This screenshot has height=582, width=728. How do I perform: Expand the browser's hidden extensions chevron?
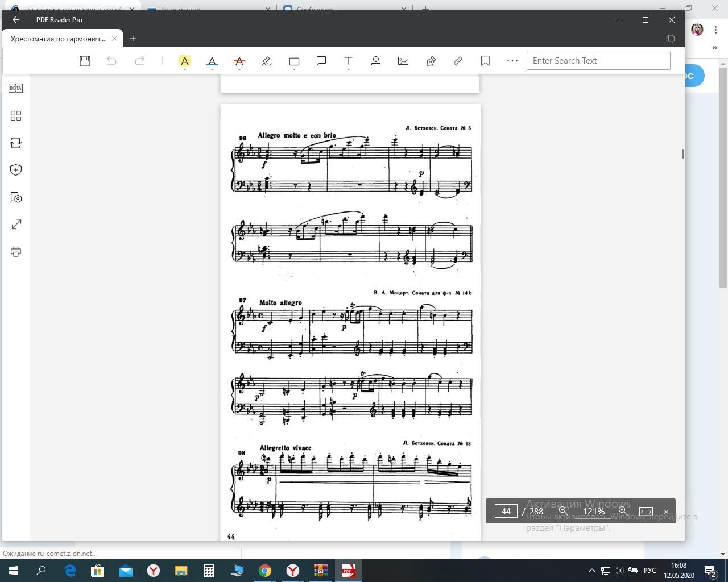pos(715,48)
